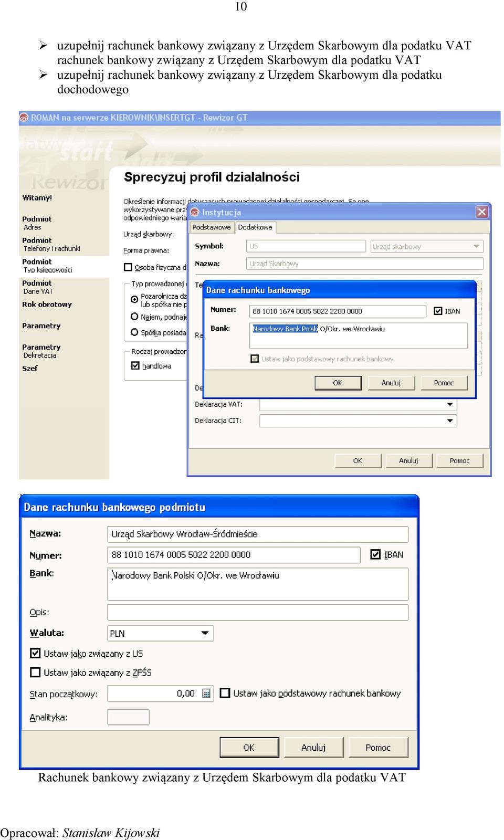The image size is (504, 840).
Task: Toggle the handlowa checkbox
Action: point(135,366)
